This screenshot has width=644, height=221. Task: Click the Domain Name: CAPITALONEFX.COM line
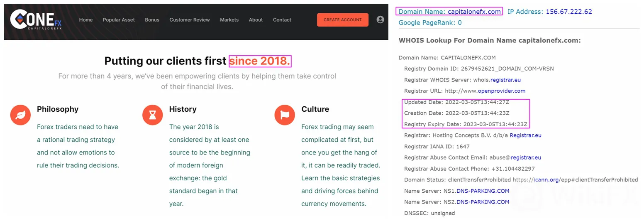[447, 58]
